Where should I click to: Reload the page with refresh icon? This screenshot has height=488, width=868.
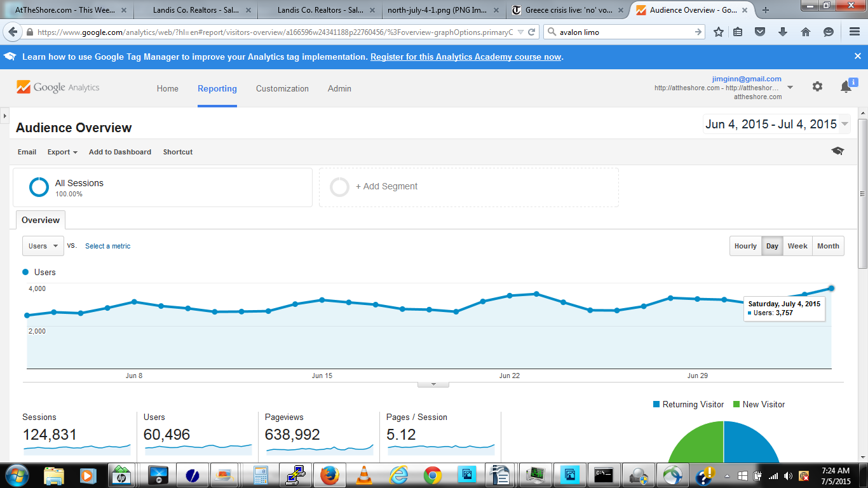tap(532, 32)
